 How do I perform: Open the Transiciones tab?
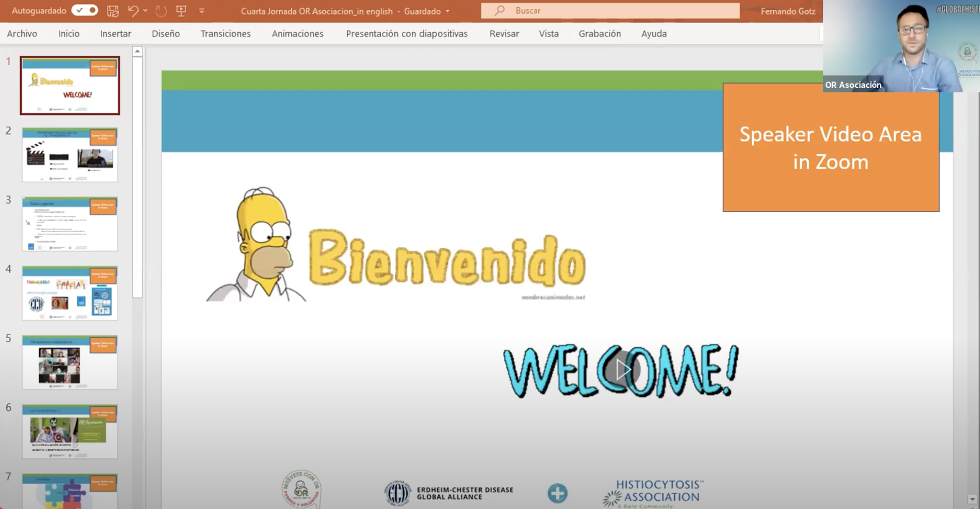[225, 33]
